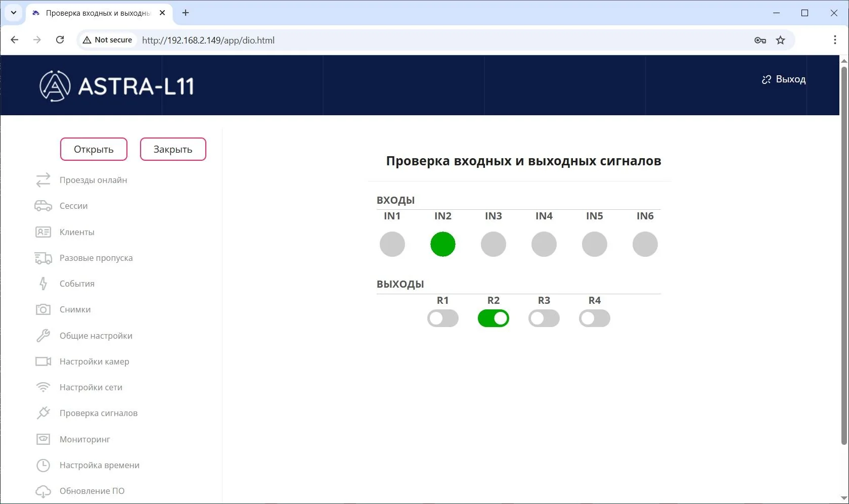Click the gray IN1 input indicator

pos(392,244)
